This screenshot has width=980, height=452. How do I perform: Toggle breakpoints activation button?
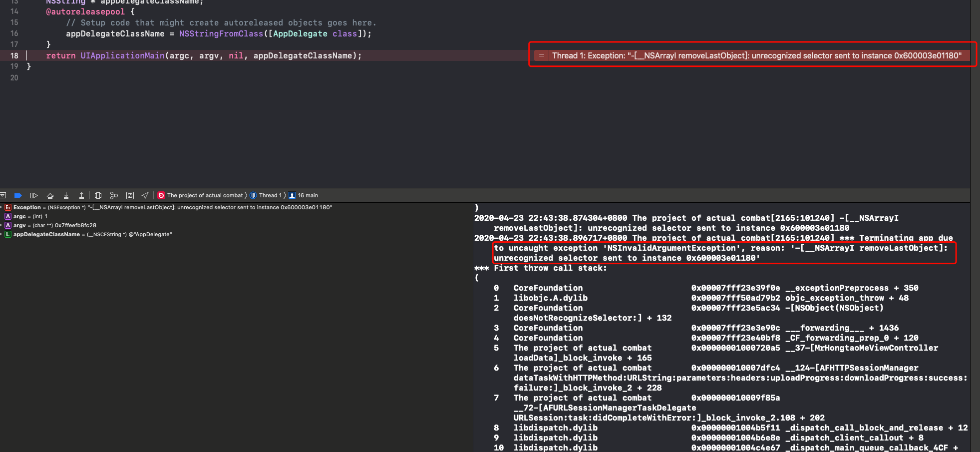point(18,195)
